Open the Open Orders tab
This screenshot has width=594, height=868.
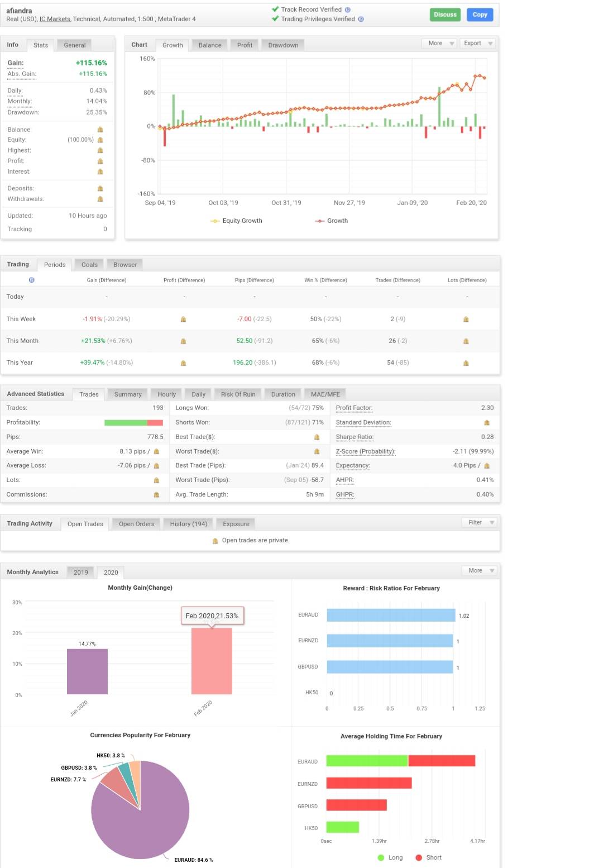pyautogui.click(x=136, y=524)
